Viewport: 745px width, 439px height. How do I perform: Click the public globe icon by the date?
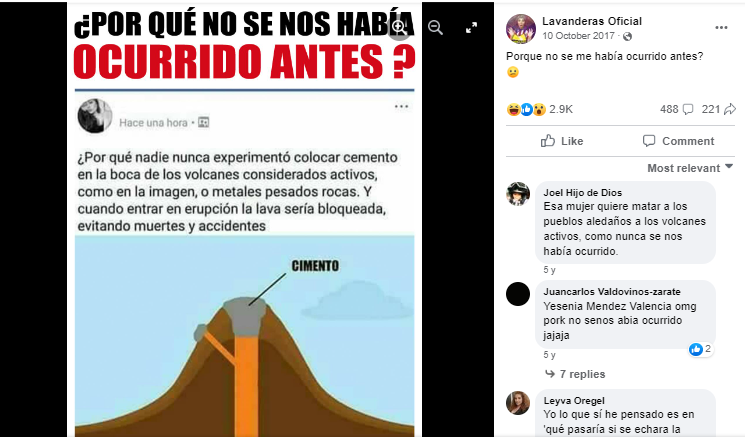tap(627, 36)
